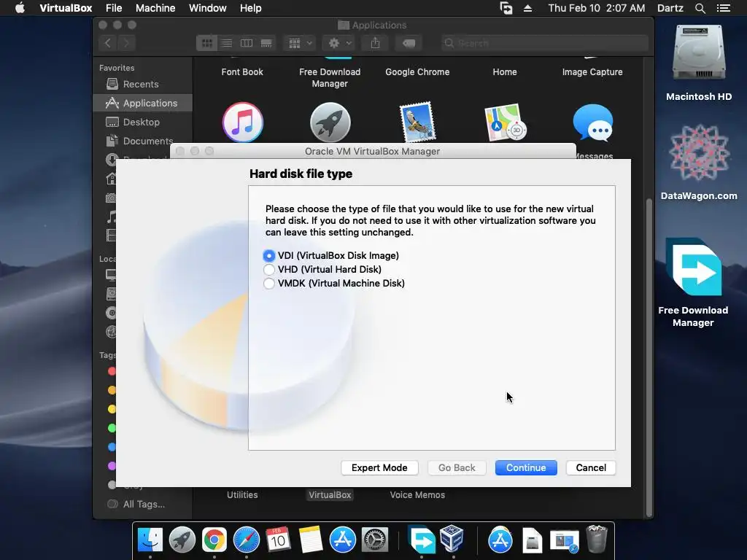Viewport: 747px width, 560px height.
Task: Open VirtualBox from the Dock
Action: (452, 539)
